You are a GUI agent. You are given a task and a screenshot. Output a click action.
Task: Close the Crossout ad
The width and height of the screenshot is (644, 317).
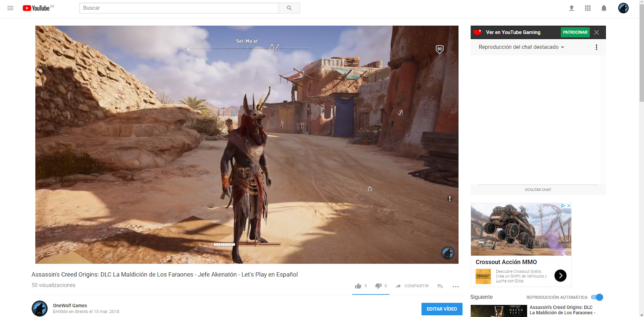(x=569, y=206)
